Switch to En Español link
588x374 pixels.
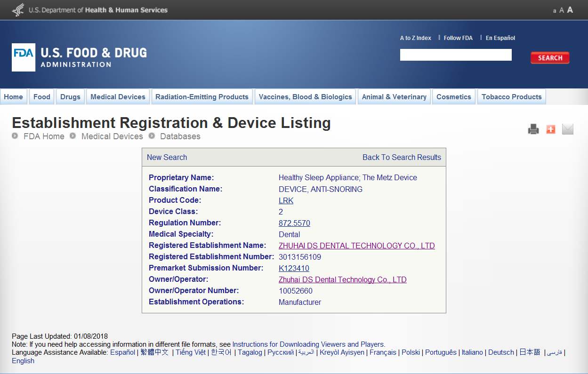click(500, 38)
